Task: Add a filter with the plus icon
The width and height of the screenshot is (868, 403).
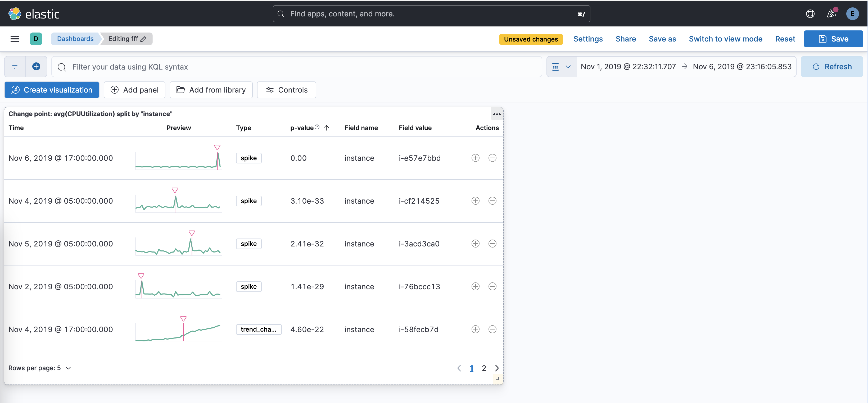Action: pyautogui.click(x=36, y=67)
